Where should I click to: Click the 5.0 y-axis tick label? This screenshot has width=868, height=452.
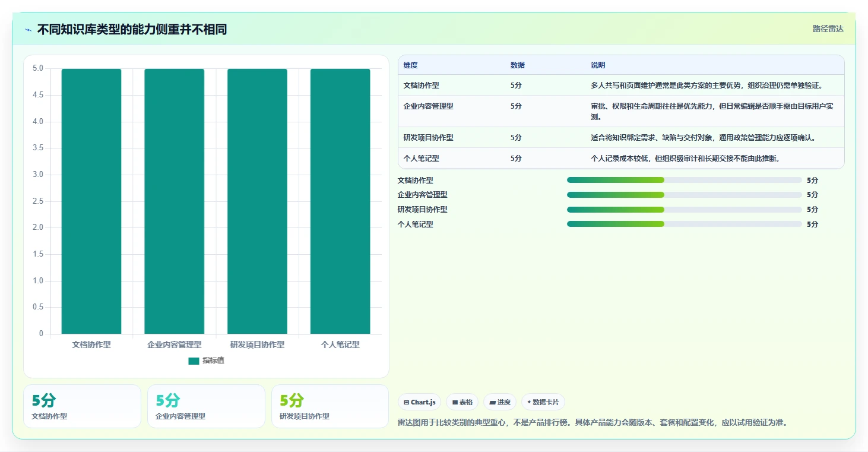tap(37, 69)
